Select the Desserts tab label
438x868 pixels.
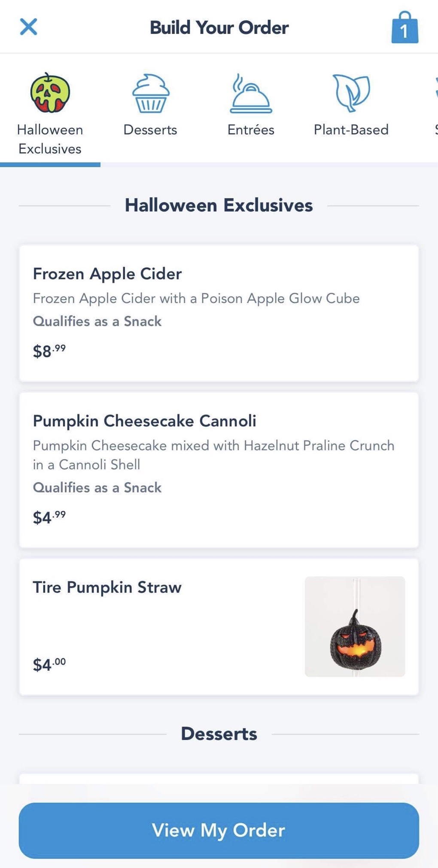(x=150, y=130)
